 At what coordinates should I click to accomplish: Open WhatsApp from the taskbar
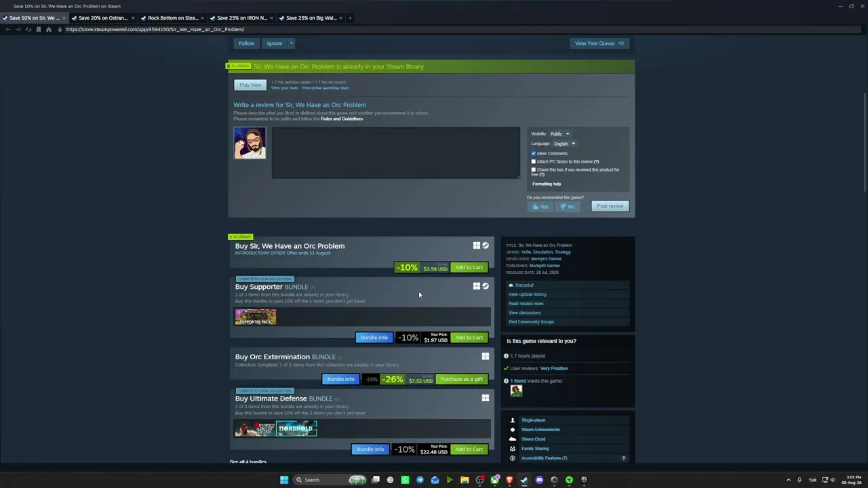click(405, 480)
